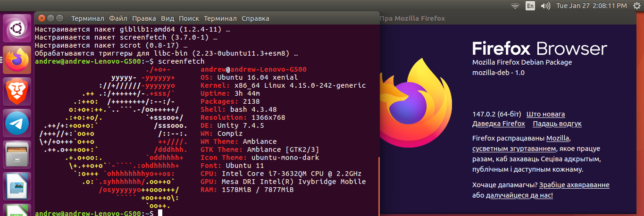The width and height of the screenshot is (644, 216).
Task: Click the clock showing Tue Jan 27
Action: (592, 6)
